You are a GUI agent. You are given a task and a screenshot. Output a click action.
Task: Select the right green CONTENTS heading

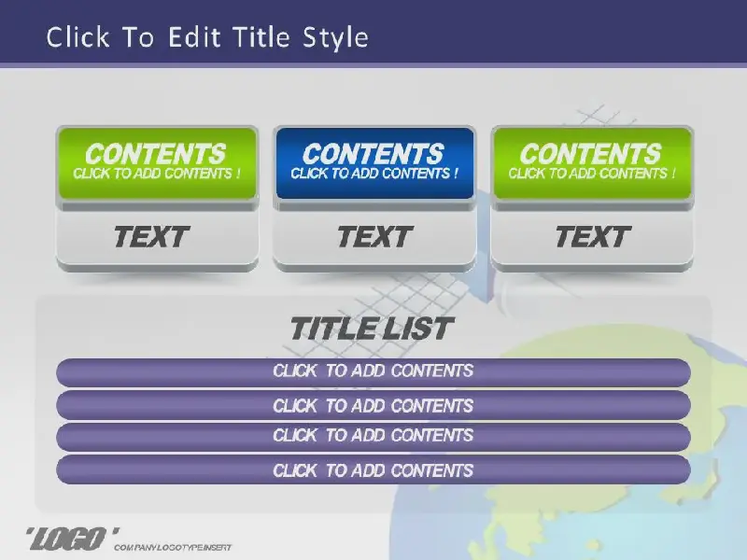[x=591, y=153]
